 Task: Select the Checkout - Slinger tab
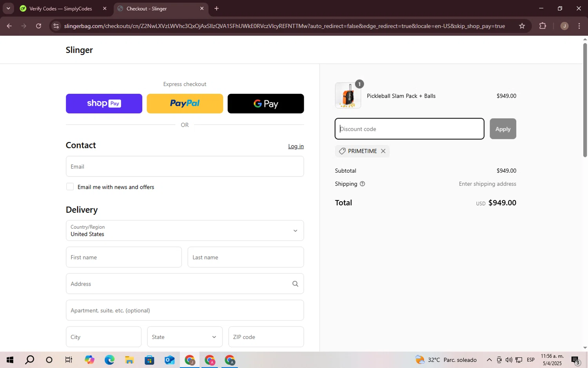tap(146, 8)
